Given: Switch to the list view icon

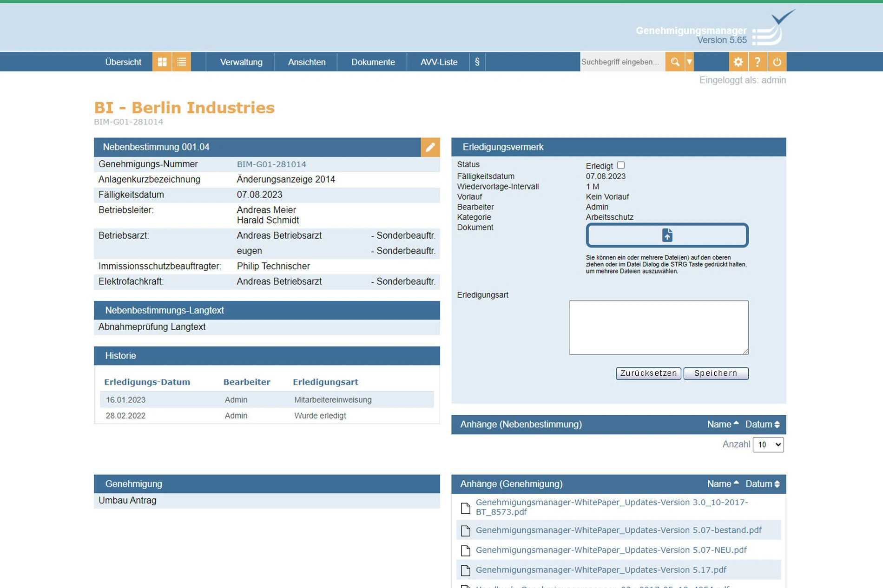Looking at the screenshot, I should pos(182,62).
